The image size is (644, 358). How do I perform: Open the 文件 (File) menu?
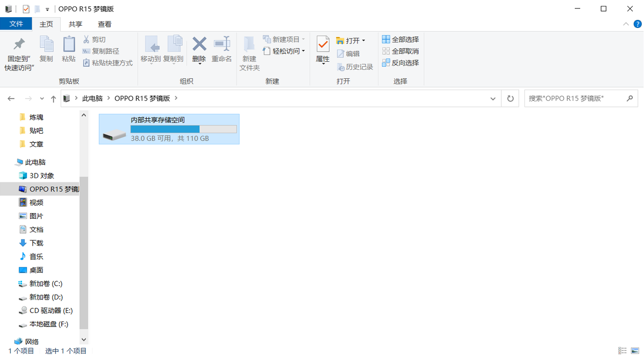[16, 24]
